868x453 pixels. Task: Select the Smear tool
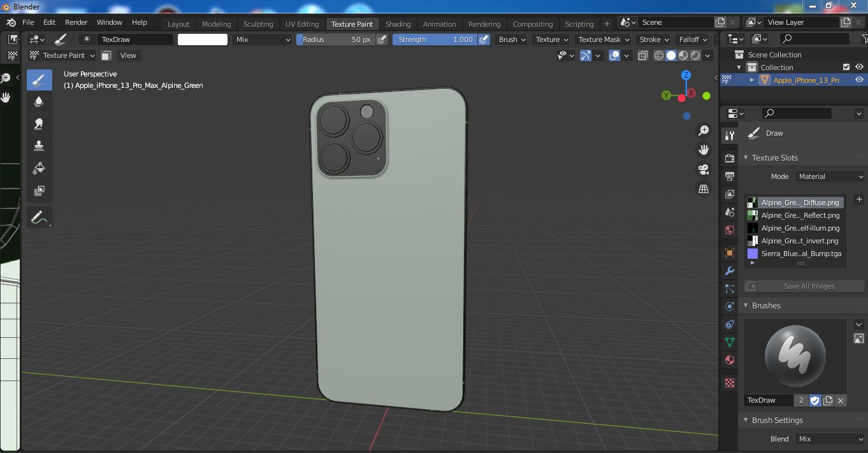point(39,124)
